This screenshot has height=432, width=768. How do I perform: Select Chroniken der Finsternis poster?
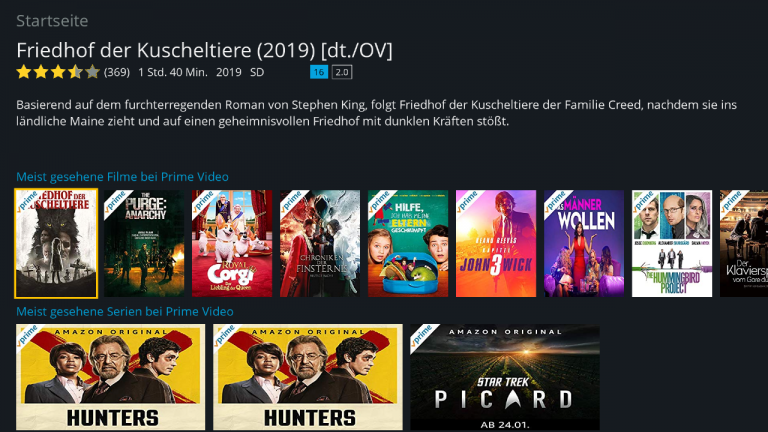[320, 243]
